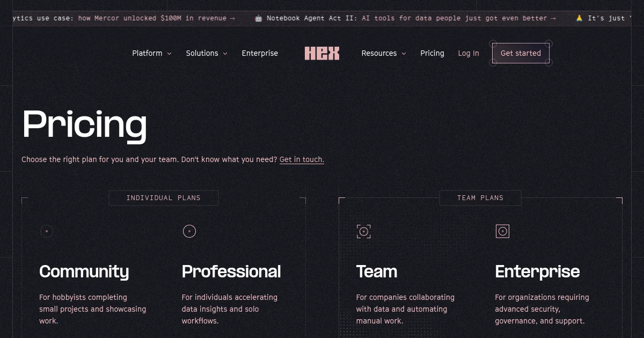Select Pricing in the top navigation
This screenshot has width=644, height=338.
coord(432,53)
